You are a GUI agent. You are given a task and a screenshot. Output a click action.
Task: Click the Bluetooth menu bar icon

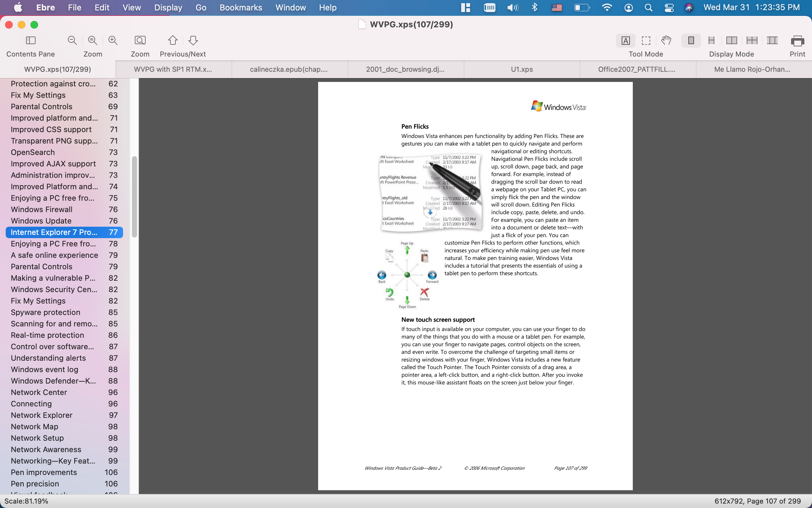click(x=534, y=7)
